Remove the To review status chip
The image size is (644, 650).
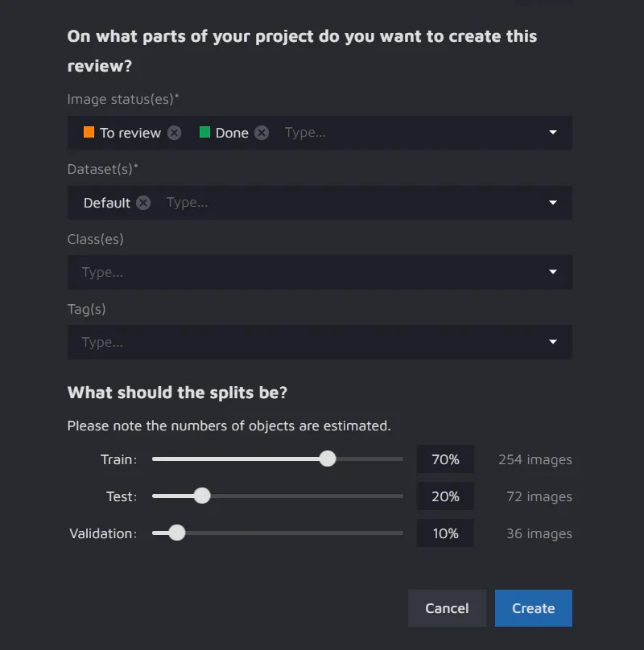click(175, 133)
